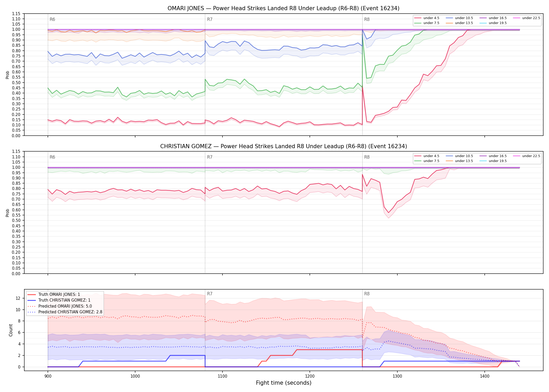Click the 12 tick on the Count axis
549x392 pixels.
(x=18, y=298)
